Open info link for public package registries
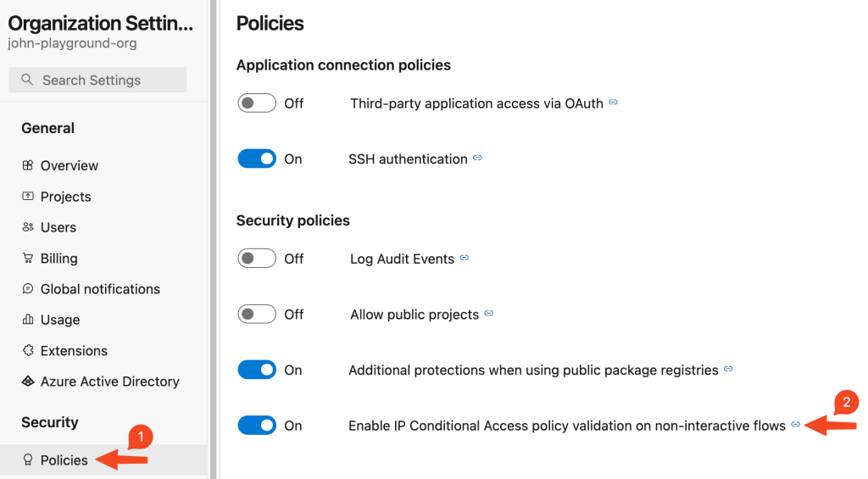This screenshot has width=868, height=479. [x=728, y=370]
